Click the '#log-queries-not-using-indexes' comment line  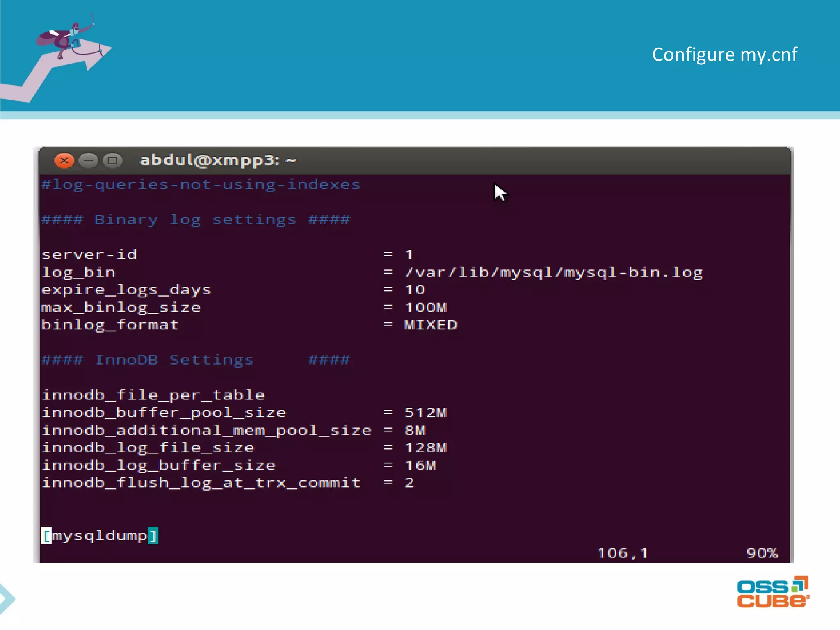pyautogui.click(x=201, y=185)
